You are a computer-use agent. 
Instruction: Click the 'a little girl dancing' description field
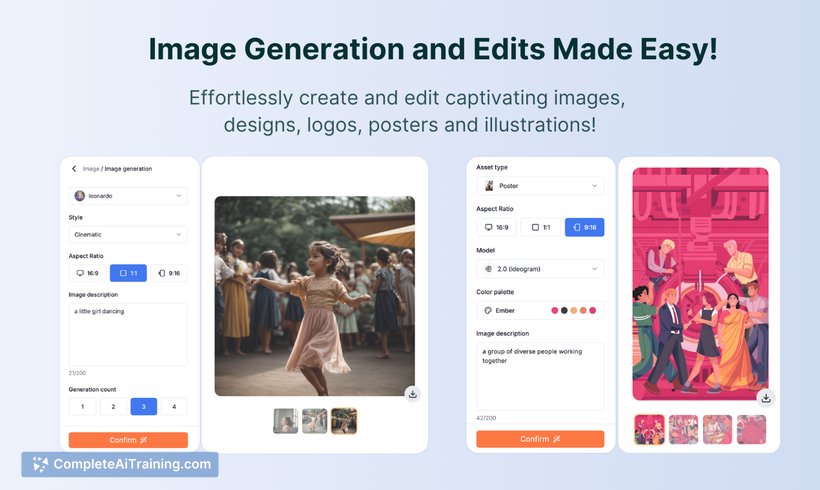click(128, 334)
